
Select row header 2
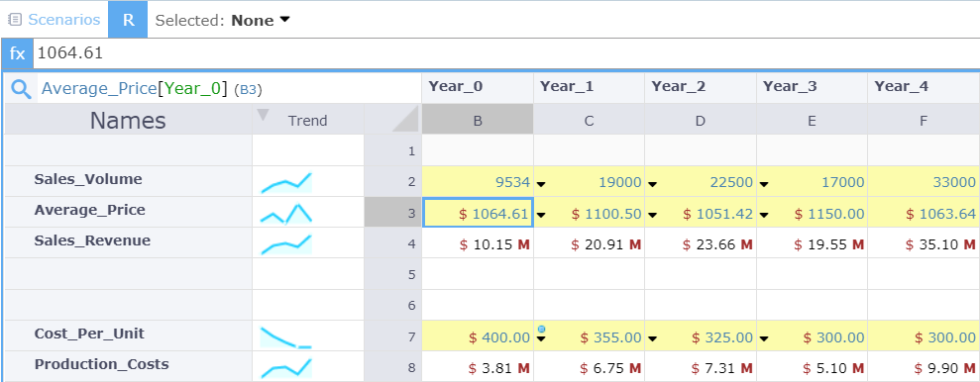tap(392, 182)
